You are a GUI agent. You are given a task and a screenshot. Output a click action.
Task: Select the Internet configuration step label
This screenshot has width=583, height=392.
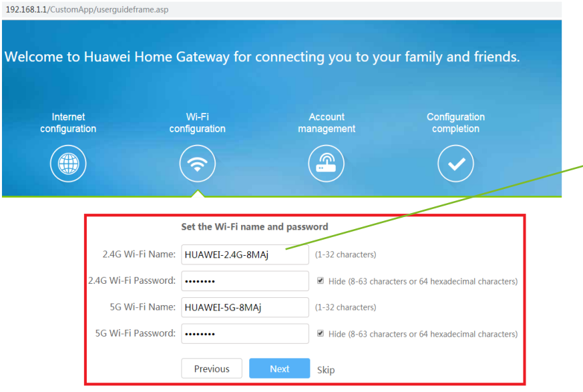[68, 123]
